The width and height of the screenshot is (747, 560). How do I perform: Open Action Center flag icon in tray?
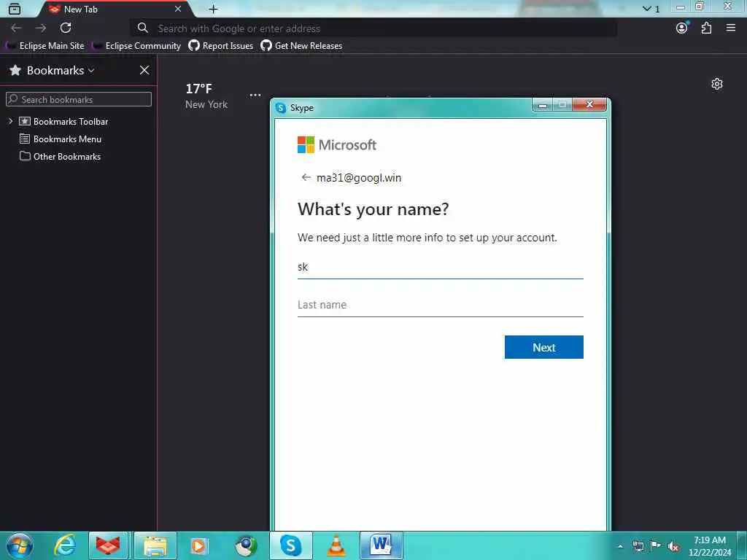[x=656, y=546]
